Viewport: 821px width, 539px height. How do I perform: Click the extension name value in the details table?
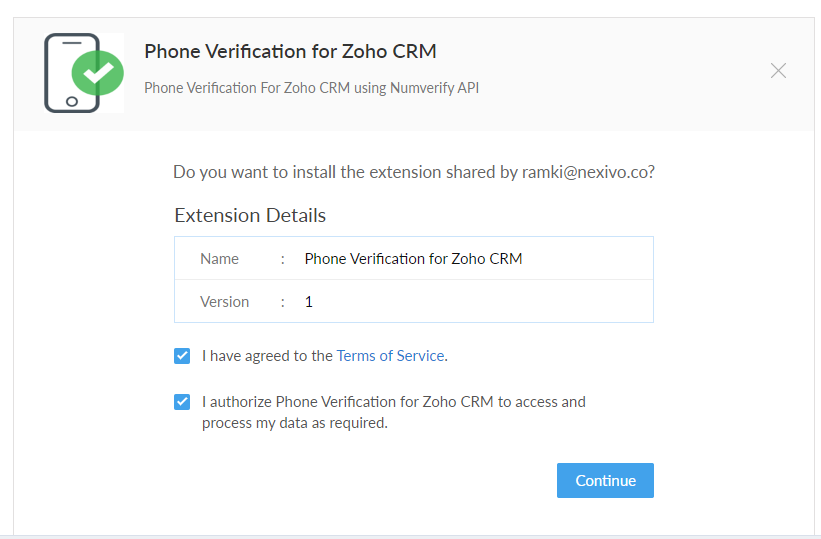click(x=413, y=258)
